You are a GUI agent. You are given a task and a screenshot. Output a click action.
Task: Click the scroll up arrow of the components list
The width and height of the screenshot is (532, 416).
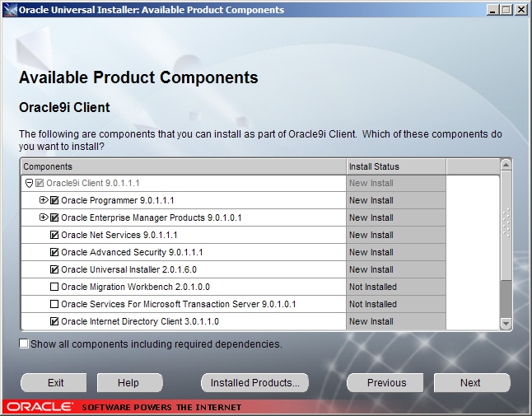click(x=506, y=165)
